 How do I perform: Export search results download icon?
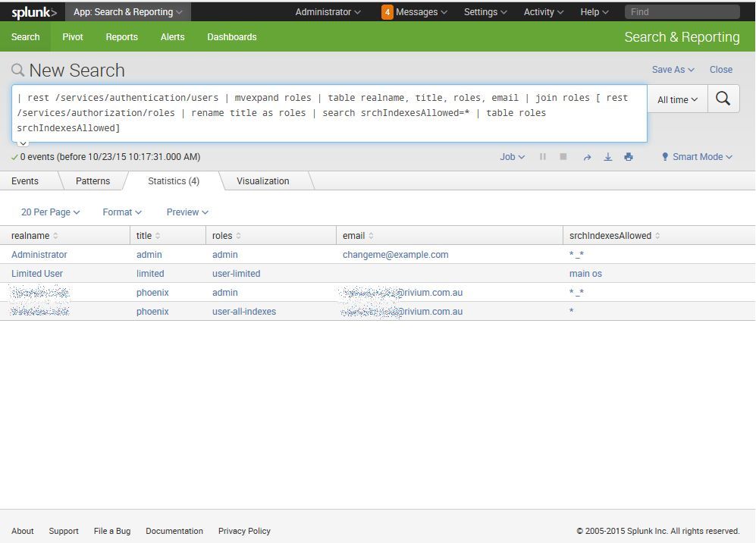607,157
